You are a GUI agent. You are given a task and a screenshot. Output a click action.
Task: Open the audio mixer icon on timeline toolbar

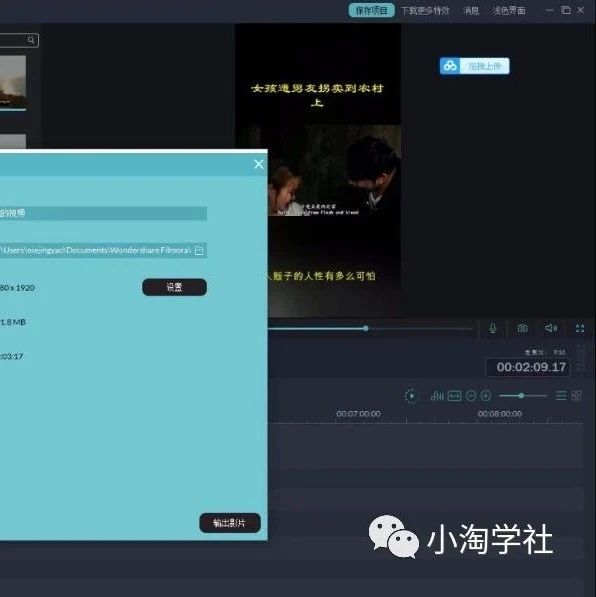click(x=437, y=396)
